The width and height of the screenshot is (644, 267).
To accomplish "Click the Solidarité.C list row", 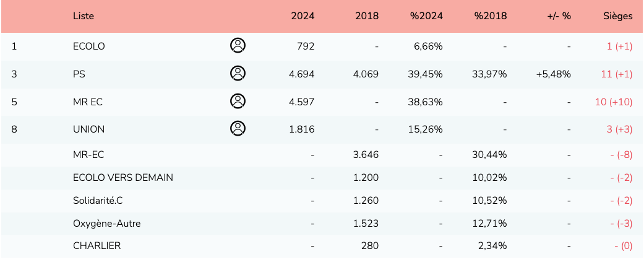I will (x=102, y=200).
